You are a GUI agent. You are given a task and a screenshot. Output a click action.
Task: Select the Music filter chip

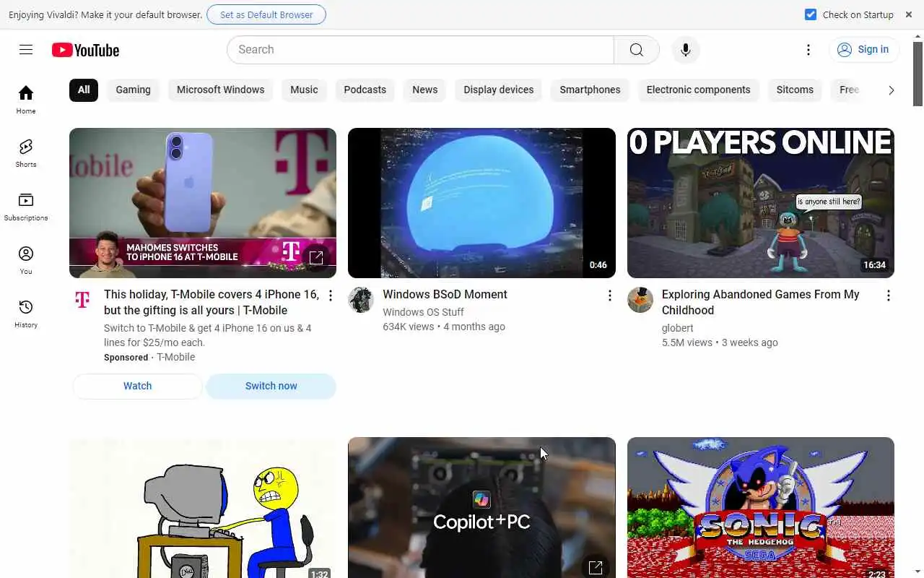[304, 90]
